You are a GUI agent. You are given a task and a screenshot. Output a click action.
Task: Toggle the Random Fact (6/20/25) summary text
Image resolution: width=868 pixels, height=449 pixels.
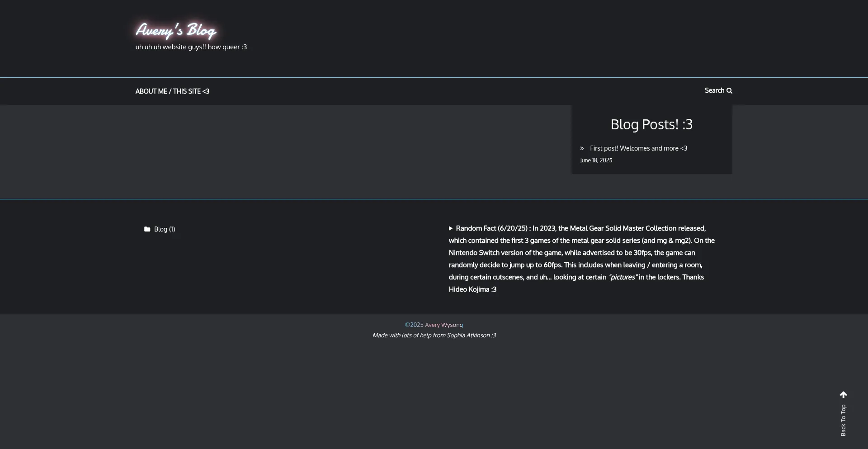point(491,228)
